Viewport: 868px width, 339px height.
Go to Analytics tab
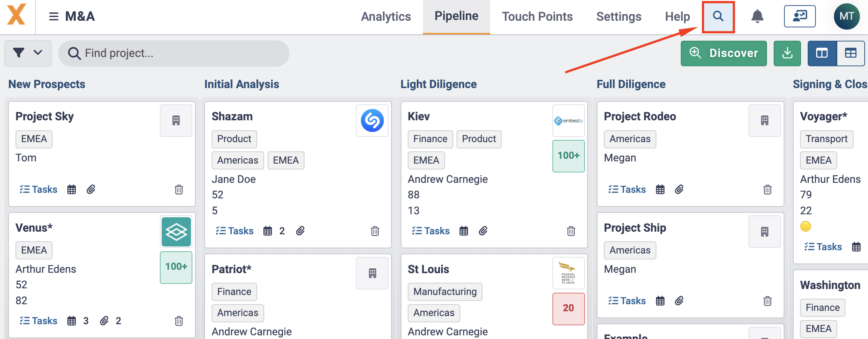386,17
